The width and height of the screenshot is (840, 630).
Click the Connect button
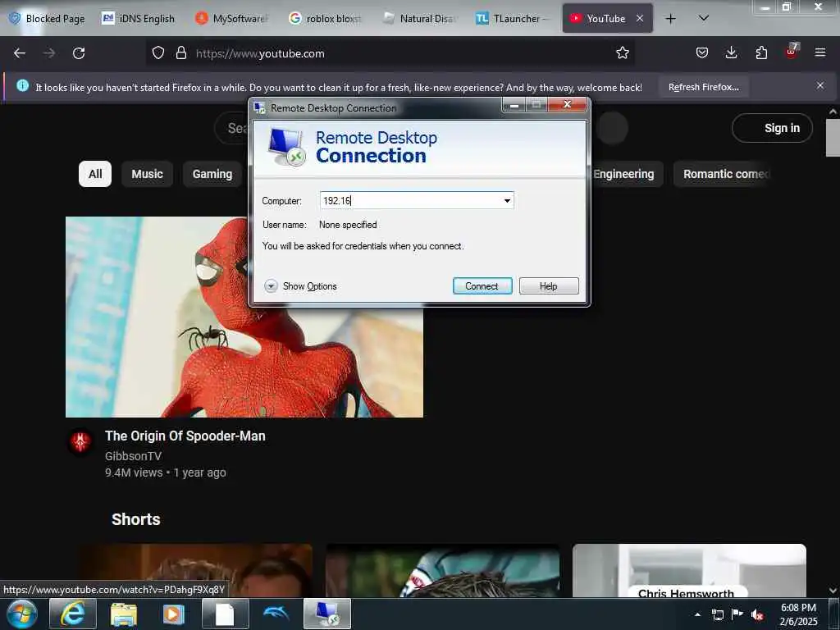coord(482,286)
